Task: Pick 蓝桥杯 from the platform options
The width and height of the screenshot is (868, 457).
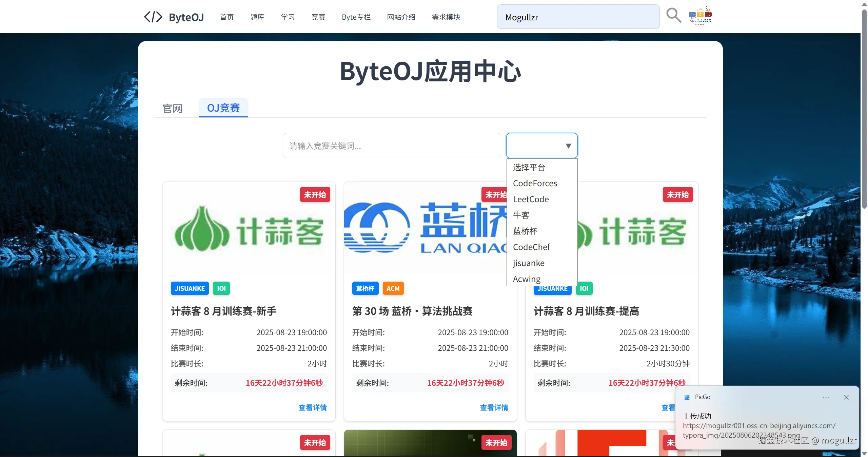Action: pyautogui.click(x=525, y=231)
